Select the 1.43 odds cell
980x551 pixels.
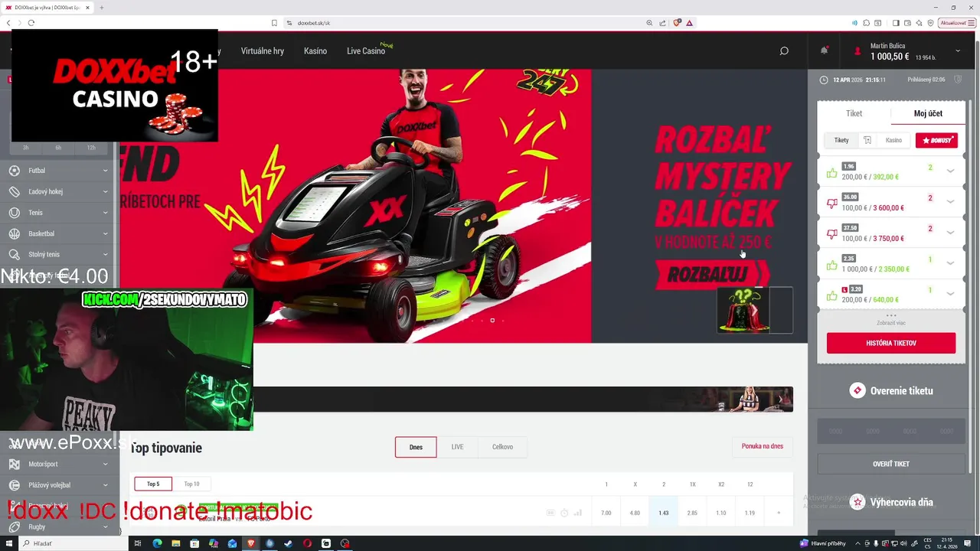663,513
